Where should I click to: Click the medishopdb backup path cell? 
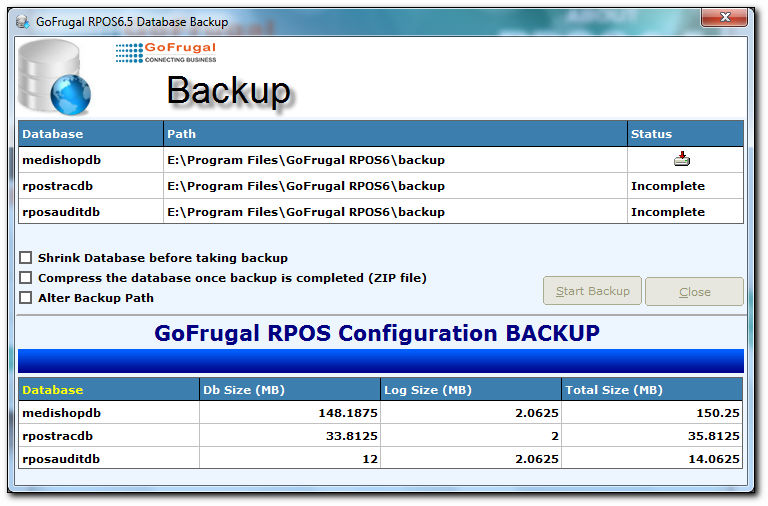pyautogui.click(x=395, y=160)
